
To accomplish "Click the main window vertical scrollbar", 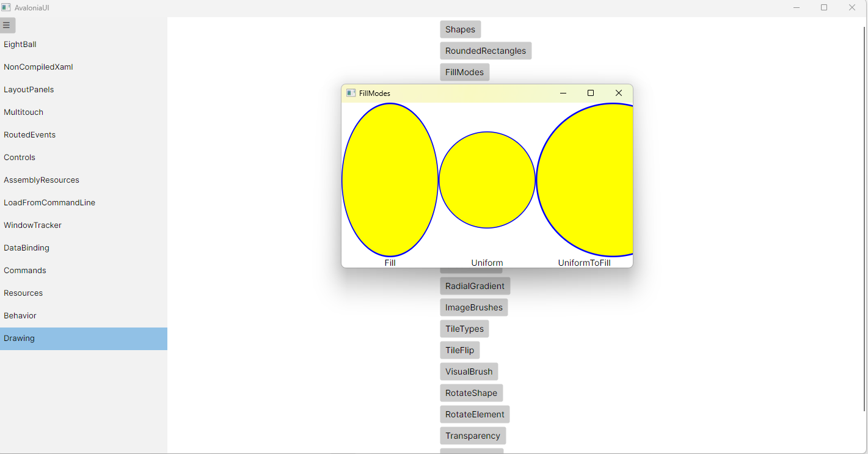I will (x=865, y=219).
